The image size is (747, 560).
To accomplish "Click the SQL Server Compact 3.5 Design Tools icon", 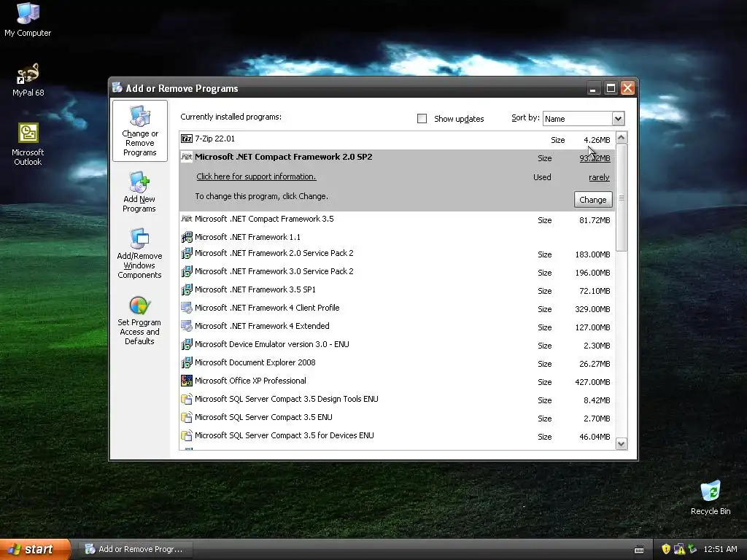I will click(x=187, y=399).
